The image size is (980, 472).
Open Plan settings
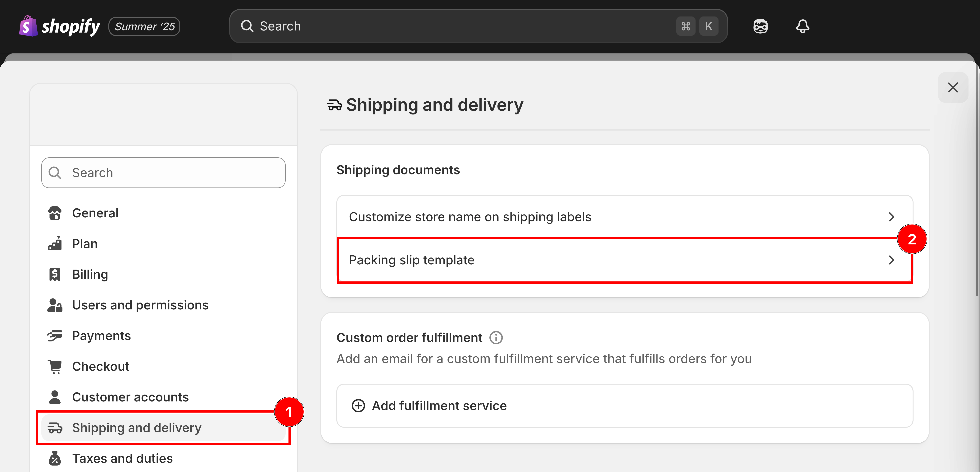(x=164, y=244)
